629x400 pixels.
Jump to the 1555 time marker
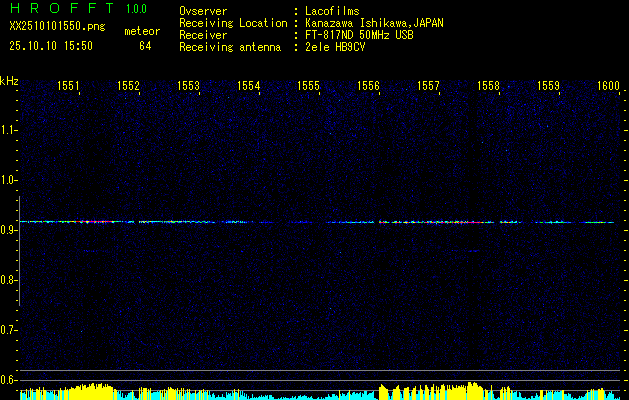[x=309, y=87]
